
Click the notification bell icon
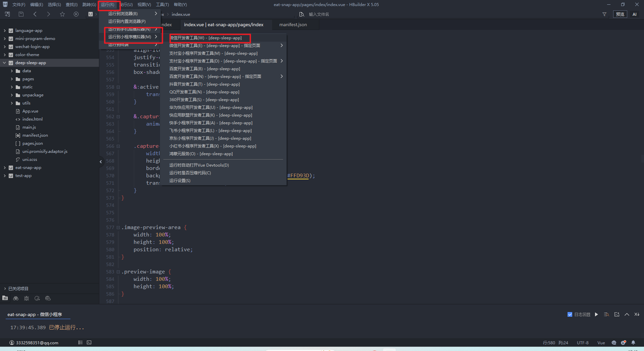point(633,343)
